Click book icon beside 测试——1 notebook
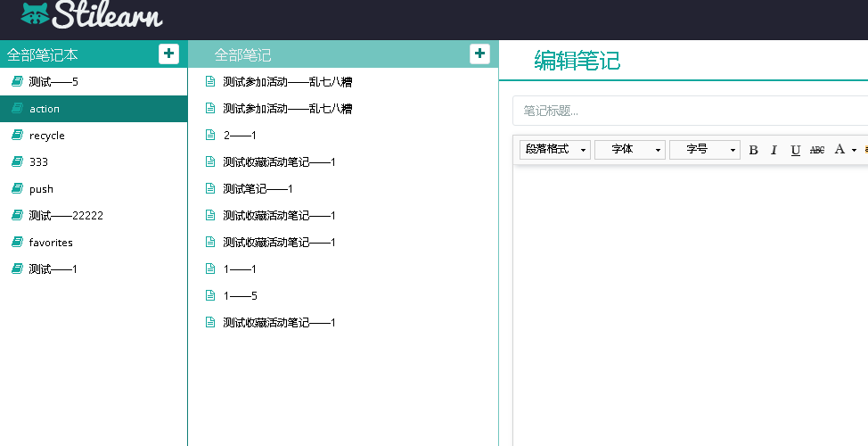 click(x=17, y=268)
